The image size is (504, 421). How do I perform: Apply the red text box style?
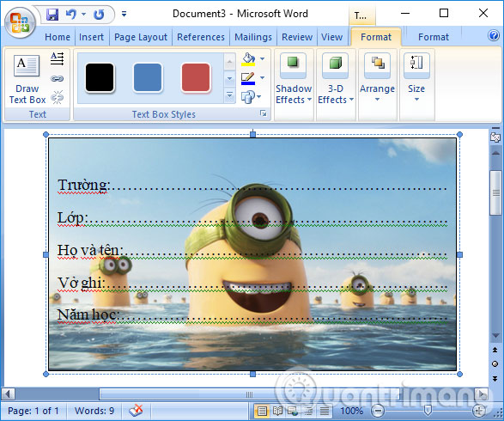click(196, 78)
